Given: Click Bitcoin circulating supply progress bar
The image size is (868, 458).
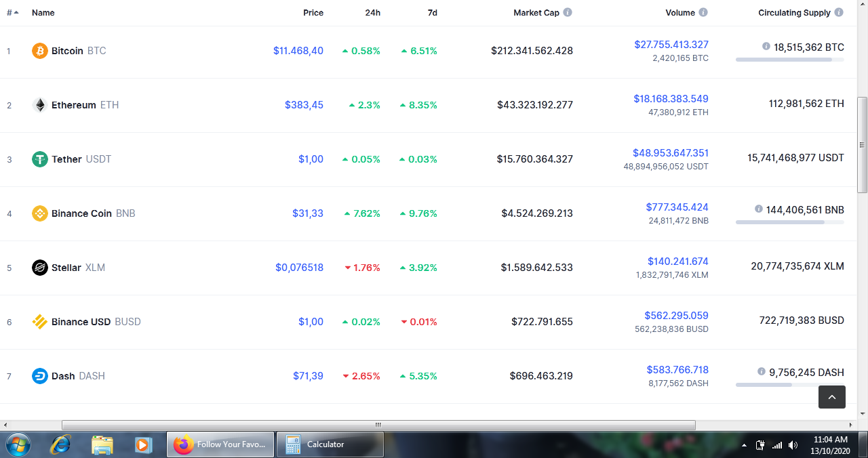Looking at the screenshot, I should click(790, 60).
